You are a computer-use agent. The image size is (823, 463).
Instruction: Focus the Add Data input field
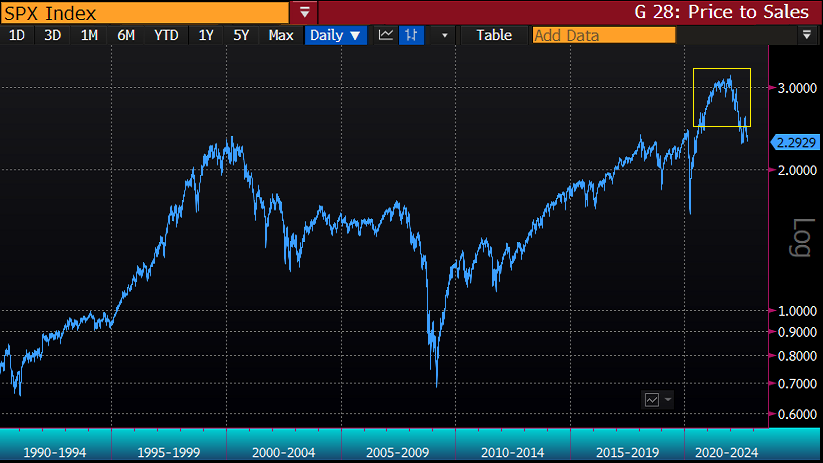[604, 35]
